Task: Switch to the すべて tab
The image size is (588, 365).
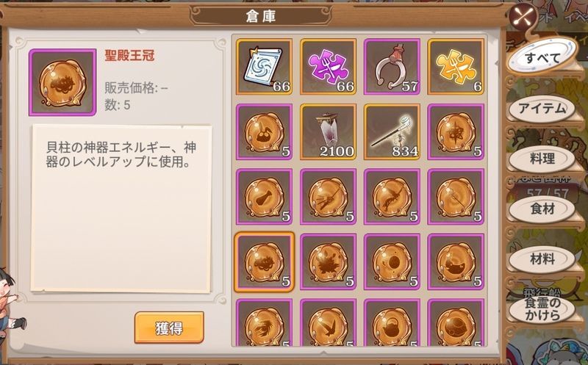Action: pos(542,59)
